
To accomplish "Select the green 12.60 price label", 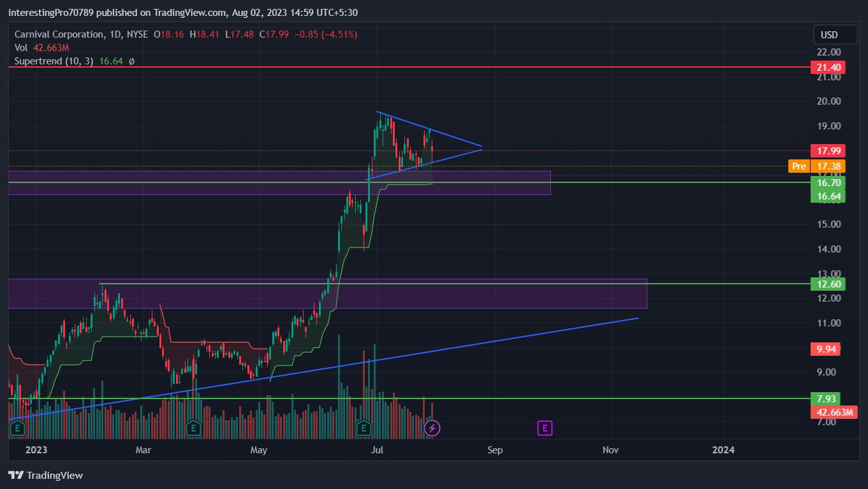I will [827, 284].
